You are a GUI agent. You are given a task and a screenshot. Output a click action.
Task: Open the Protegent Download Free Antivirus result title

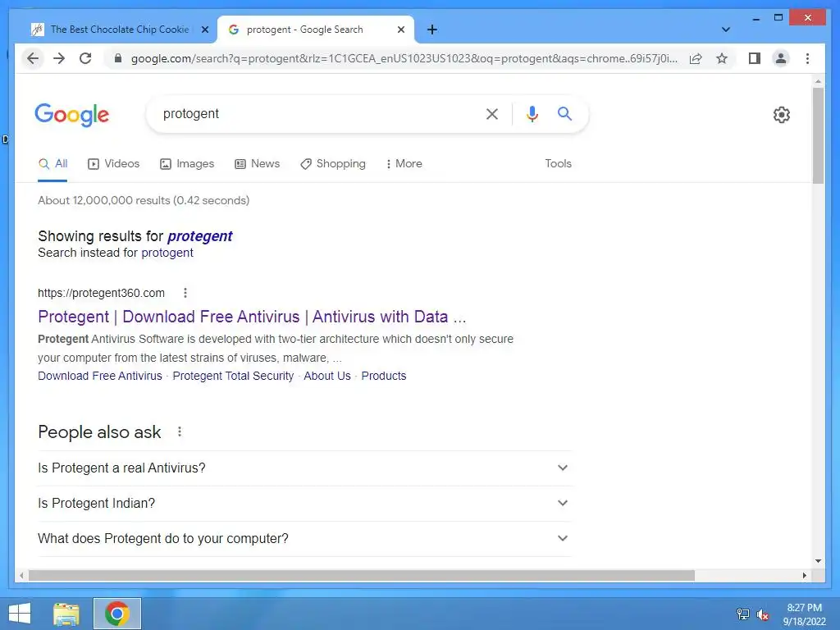pyautogui.click(x=252, y=317)
